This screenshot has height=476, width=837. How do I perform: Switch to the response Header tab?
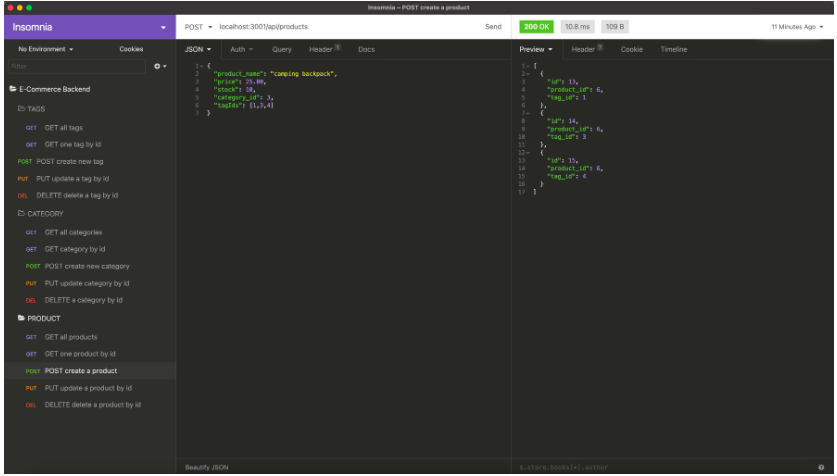(x=587, y=49)
